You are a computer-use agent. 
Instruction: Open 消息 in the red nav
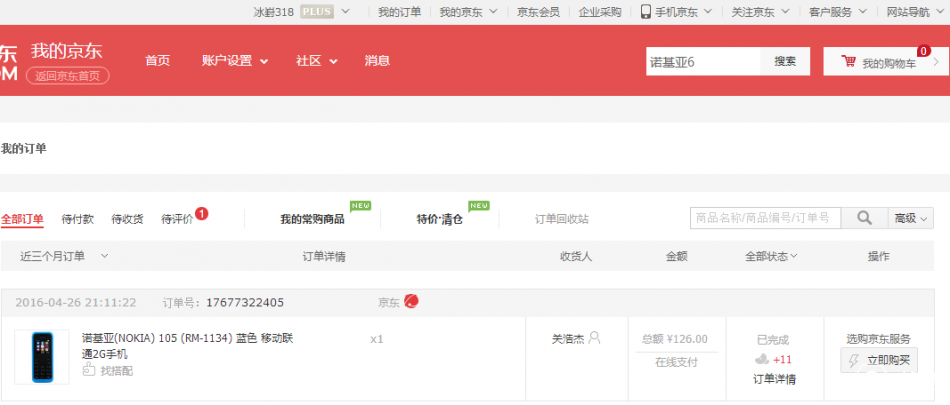tap(377, 61)
